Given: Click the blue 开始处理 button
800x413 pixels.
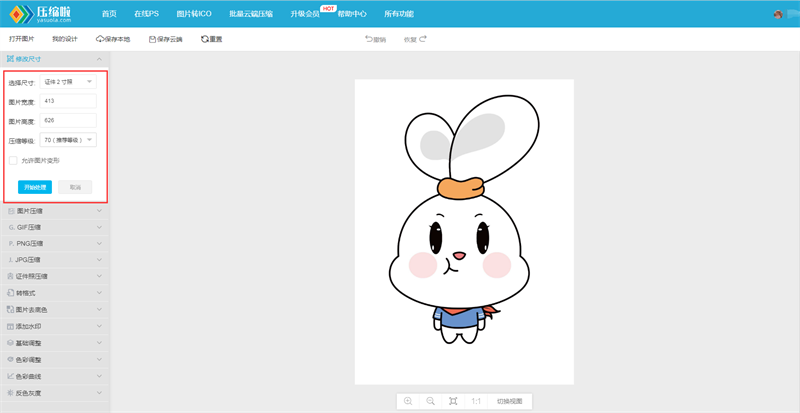Looking at the screenshot, I should coord(35,187).
